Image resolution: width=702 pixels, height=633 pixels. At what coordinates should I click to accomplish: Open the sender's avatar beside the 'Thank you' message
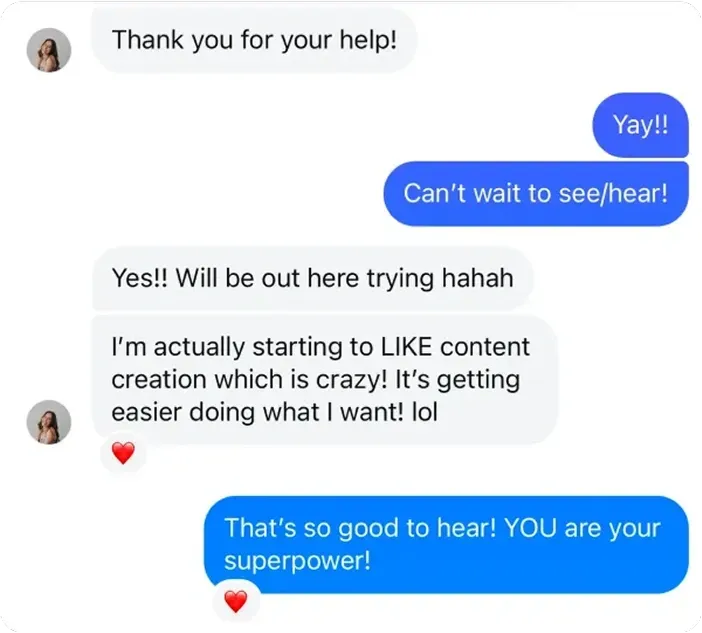49,50
